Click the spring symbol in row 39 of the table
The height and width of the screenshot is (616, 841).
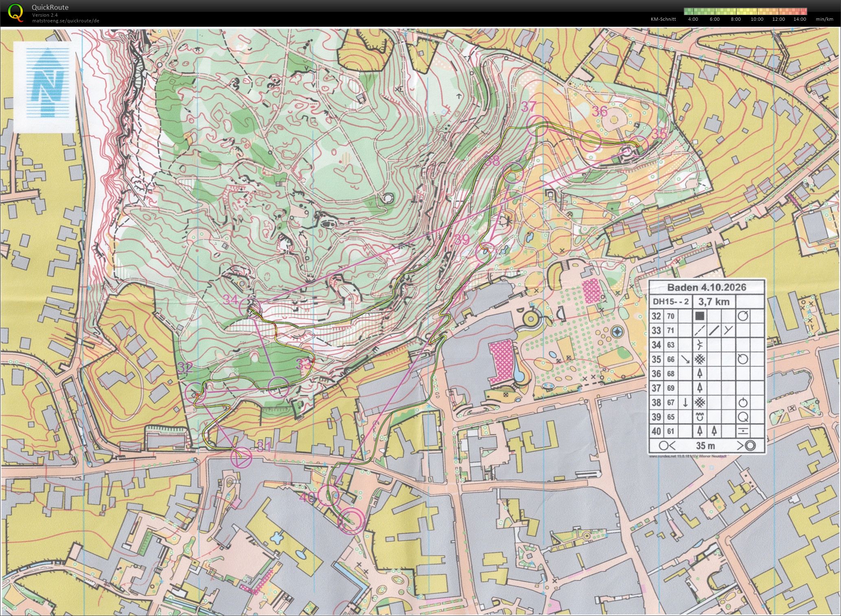pos(700,416)
